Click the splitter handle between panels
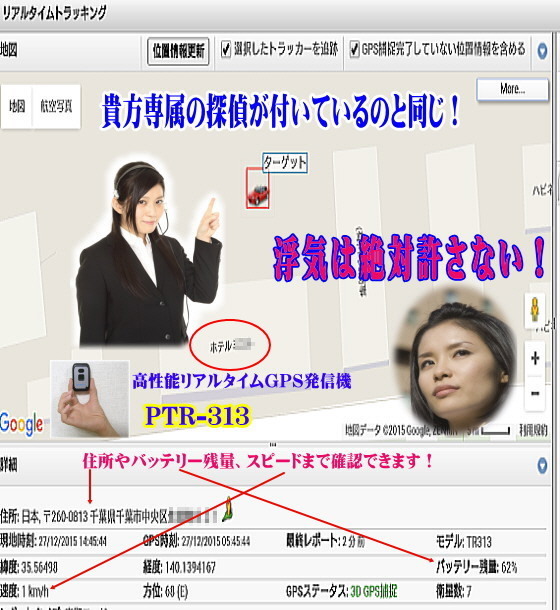 coord(273,444)
